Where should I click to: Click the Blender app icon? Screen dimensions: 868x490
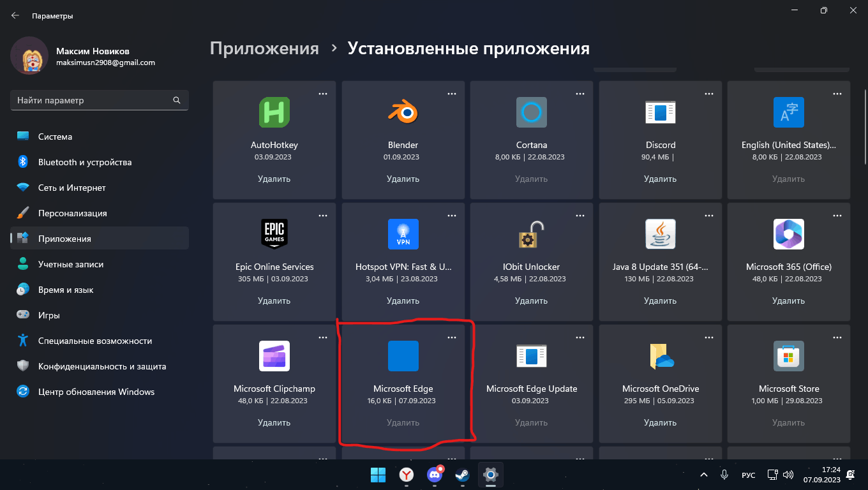point(403,112)
